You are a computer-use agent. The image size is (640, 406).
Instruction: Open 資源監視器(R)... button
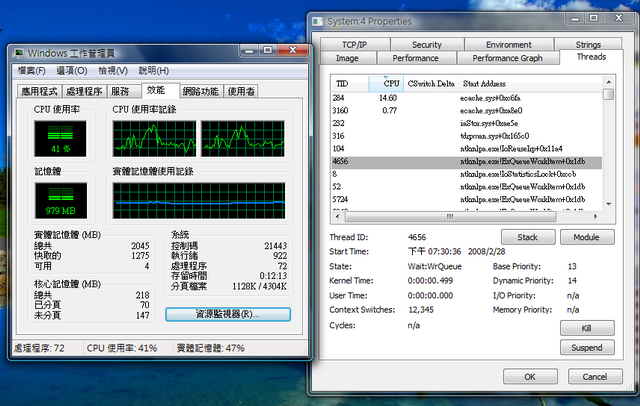pos(228,314)
